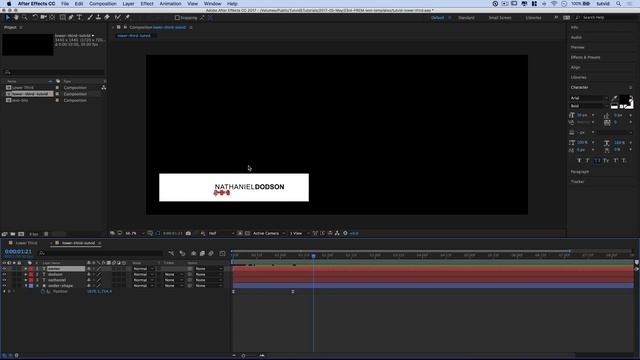This screenshot has height=360, width=640.
Task: Select the Eraser tool
Action: click(107, 18)
